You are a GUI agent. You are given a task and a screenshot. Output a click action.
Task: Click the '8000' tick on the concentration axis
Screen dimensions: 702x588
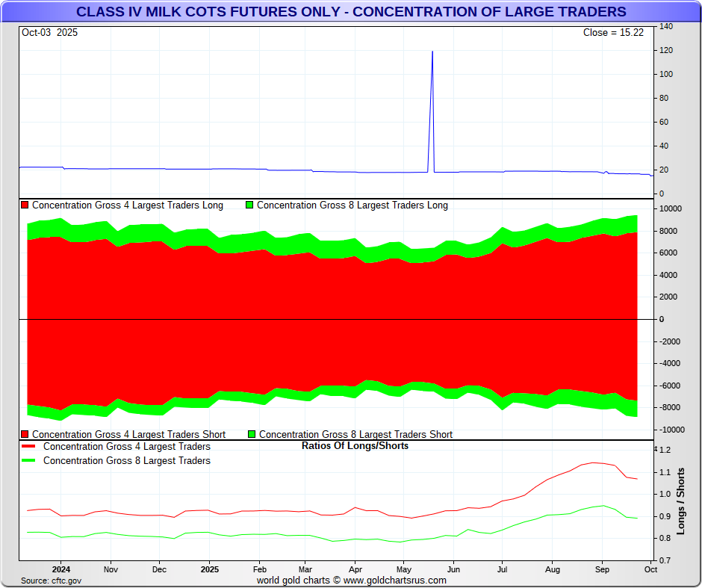(668, 231)
